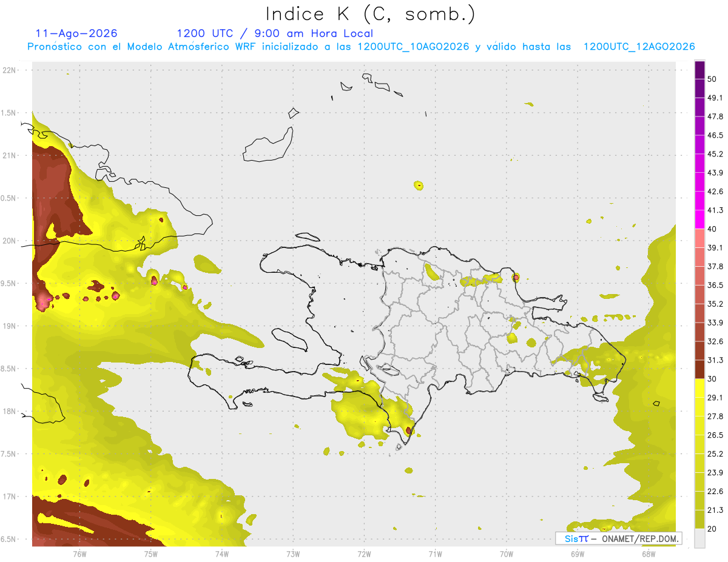The width and height of the screenshot is (728, 562).
Task: Click the colorbar value "45.2"
Action: 715,154
